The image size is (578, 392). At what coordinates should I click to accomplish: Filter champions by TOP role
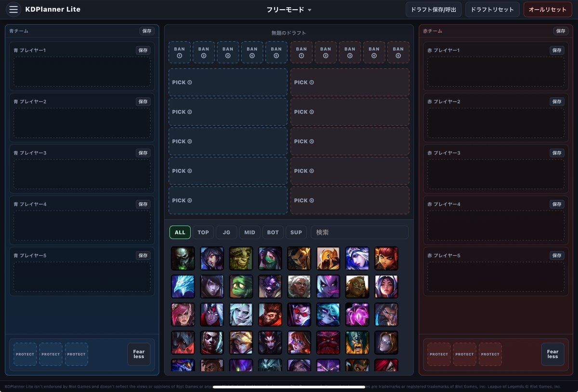pyautogui.click(x=203, y=233)
